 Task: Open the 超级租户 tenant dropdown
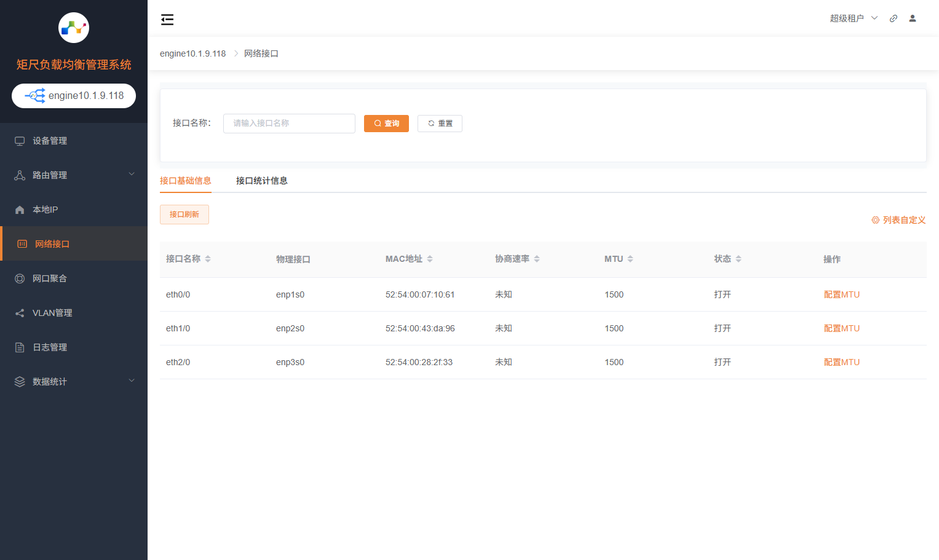[x=854, y=18]
